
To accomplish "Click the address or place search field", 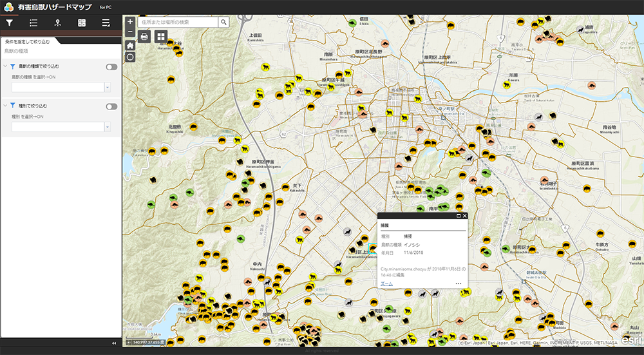I will 177,22.
